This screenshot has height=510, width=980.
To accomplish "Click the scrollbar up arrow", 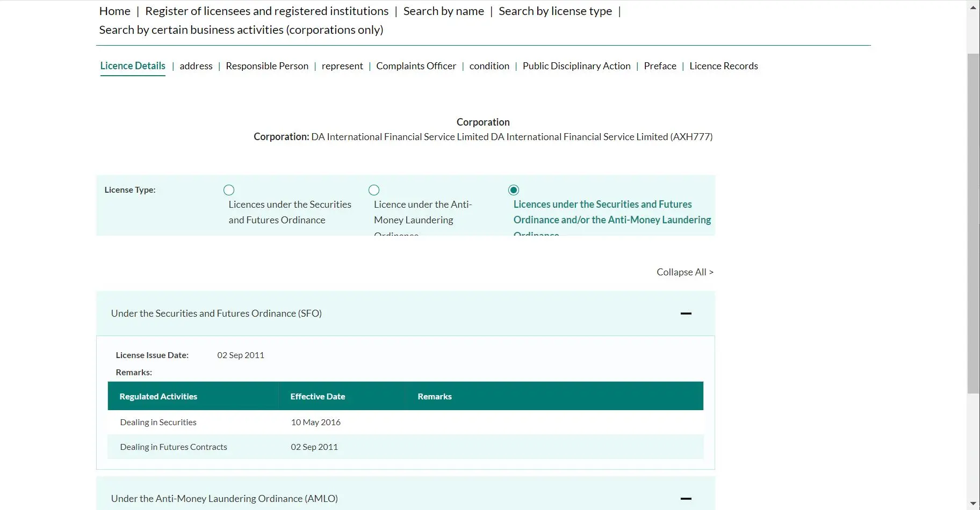I will click(973, 8).
